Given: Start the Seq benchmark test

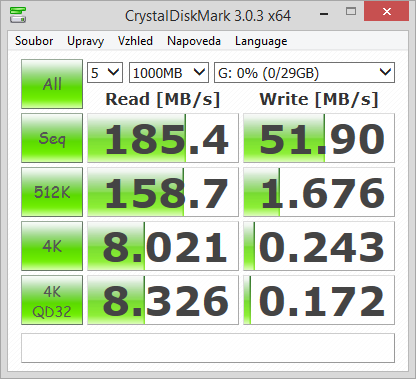Looking at the screenshot, I should pyautogui.click(x=52, y=138).
